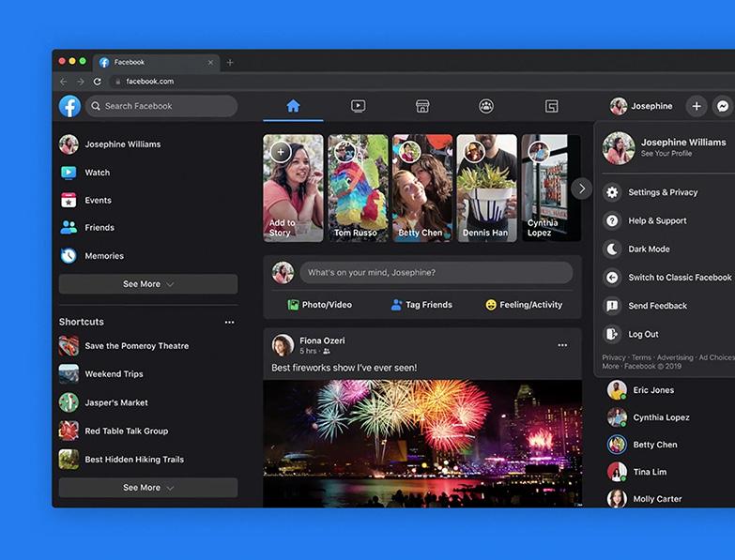Open Tom Russo's story
Image resolution: width=735 pixels, height=560 pixels.
coord(358,189)
